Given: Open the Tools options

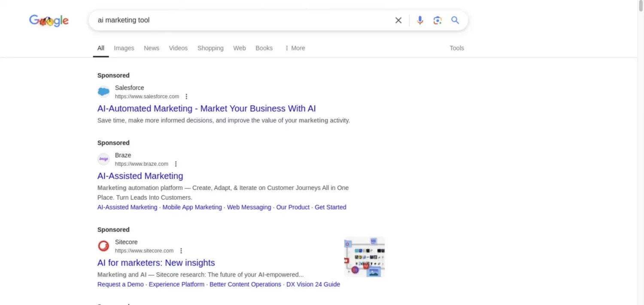Looking at the screenshot, I should pos(457,48).
